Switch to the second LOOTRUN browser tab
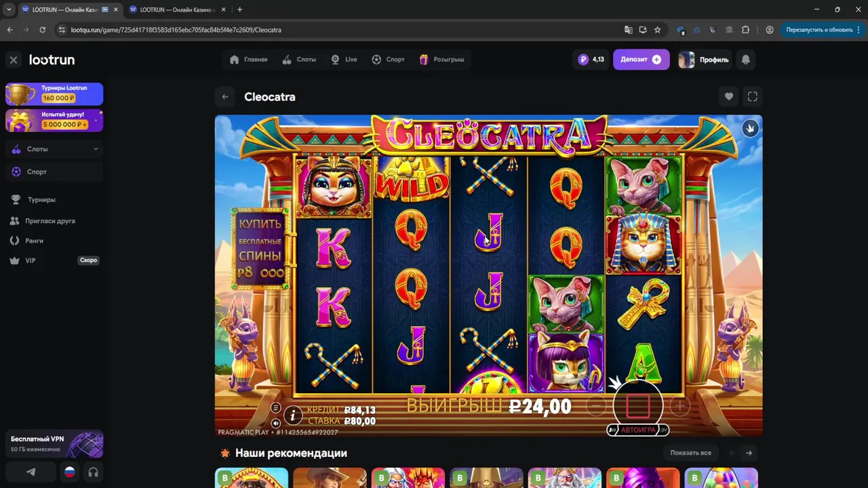 (178, 9)
